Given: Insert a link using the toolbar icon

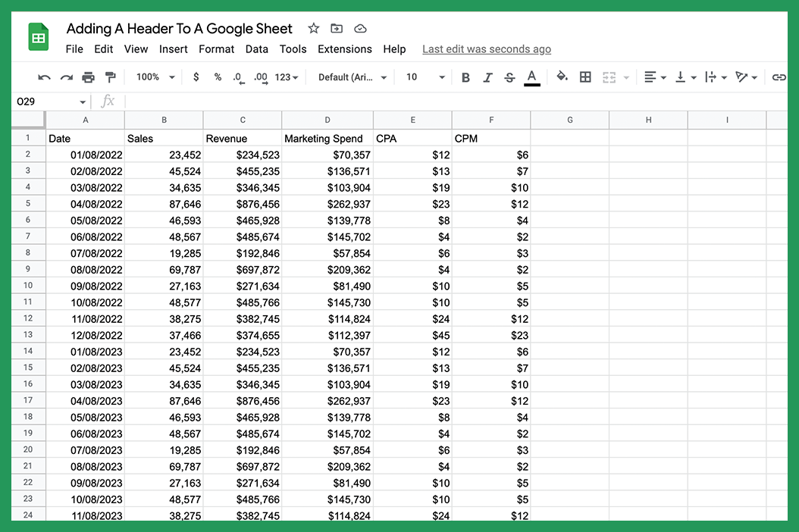Looking at the screenshot, I should coord(779,77).
